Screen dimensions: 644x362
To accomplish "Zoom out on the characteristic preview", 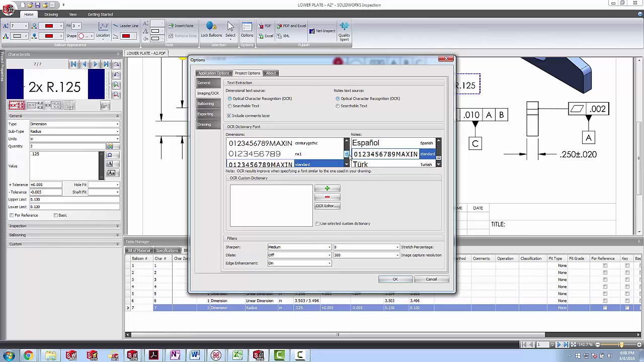I will (x=116, y=95).
